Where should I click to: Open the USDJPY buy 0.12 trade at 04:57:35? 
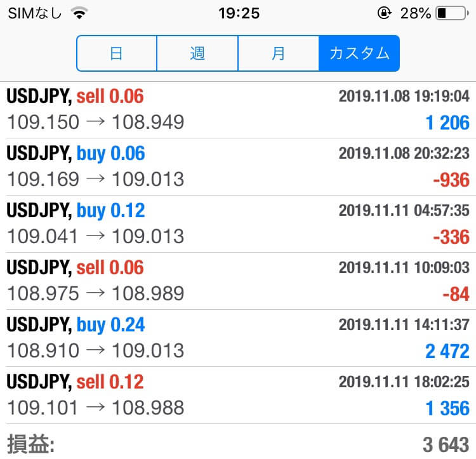pyautogui.click(x=238, y=223)
